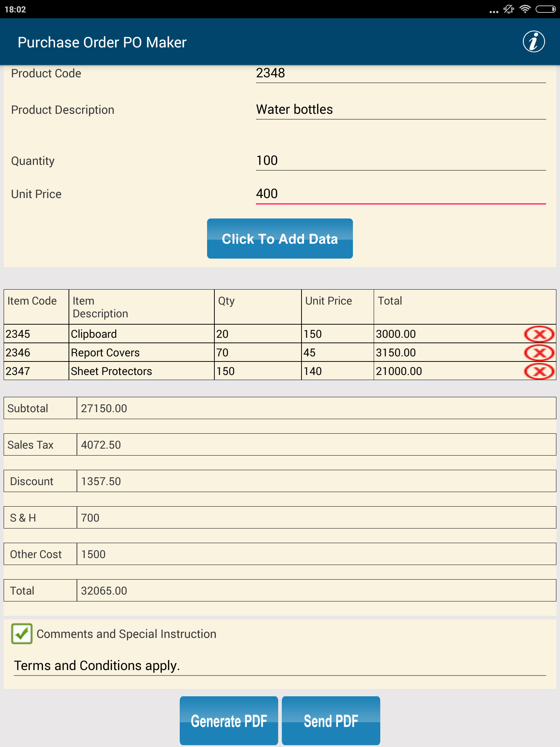Select item code 2345 cell

(x=36, y=334)
